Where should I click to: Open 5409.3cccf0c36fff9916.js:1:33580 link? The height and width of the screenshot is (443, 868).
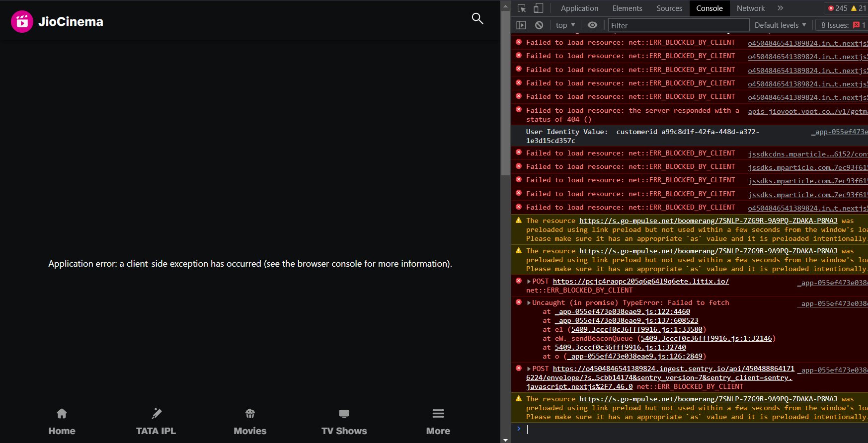[x=637, y=329]
